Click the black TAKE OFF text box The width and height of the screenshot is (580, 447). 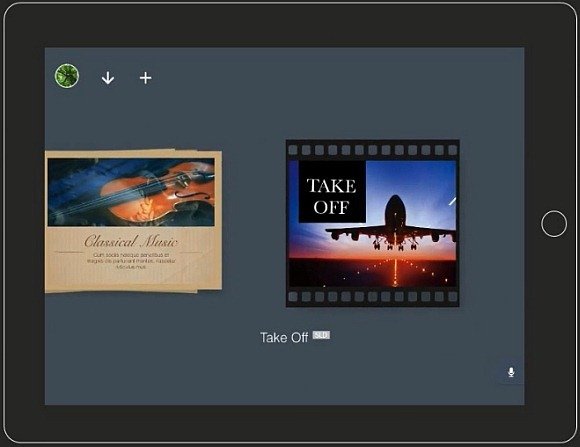(332, 192)
